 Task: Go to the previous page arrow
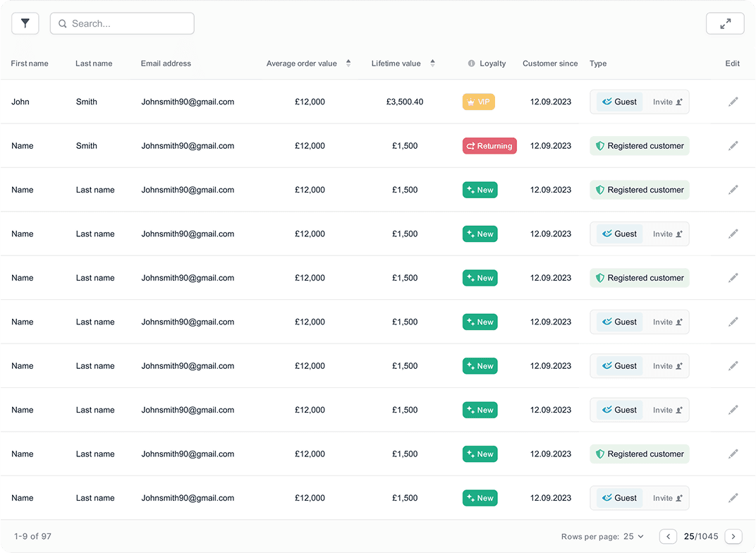[x=668, y=537]
